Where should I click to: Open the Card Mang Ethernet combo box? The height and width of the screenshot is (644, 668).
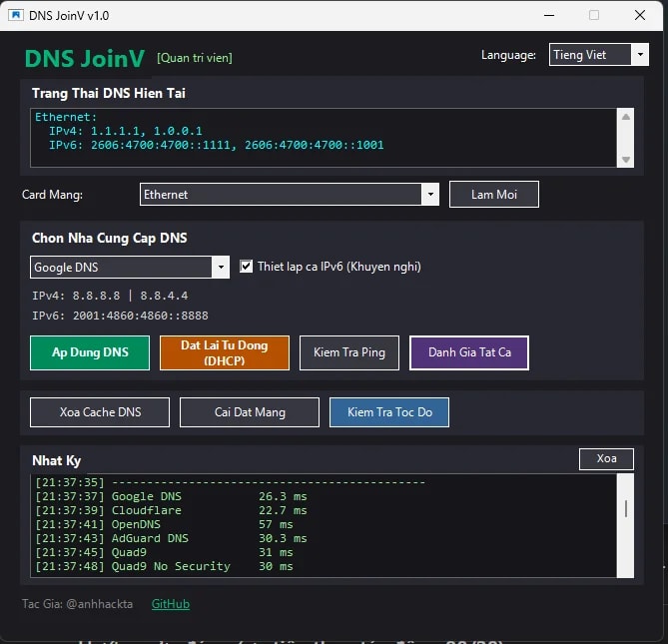coord(290,195)
